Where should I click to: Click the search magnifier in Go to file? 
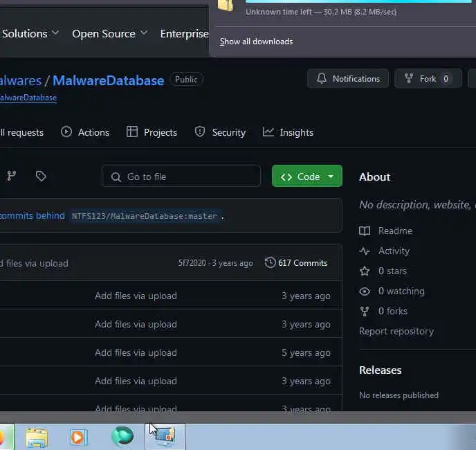(x=116, y=177)
